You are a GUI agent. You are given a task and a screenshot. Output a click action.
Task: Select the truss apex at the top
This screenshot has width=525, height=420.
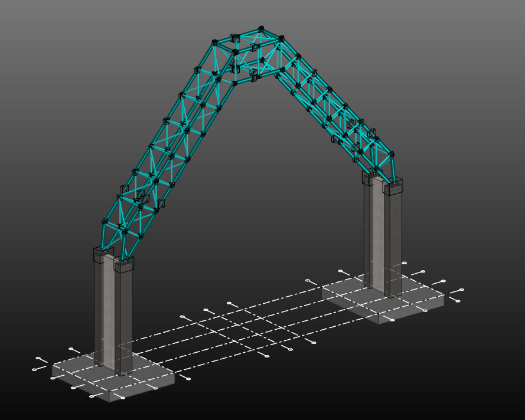[248, 50]
